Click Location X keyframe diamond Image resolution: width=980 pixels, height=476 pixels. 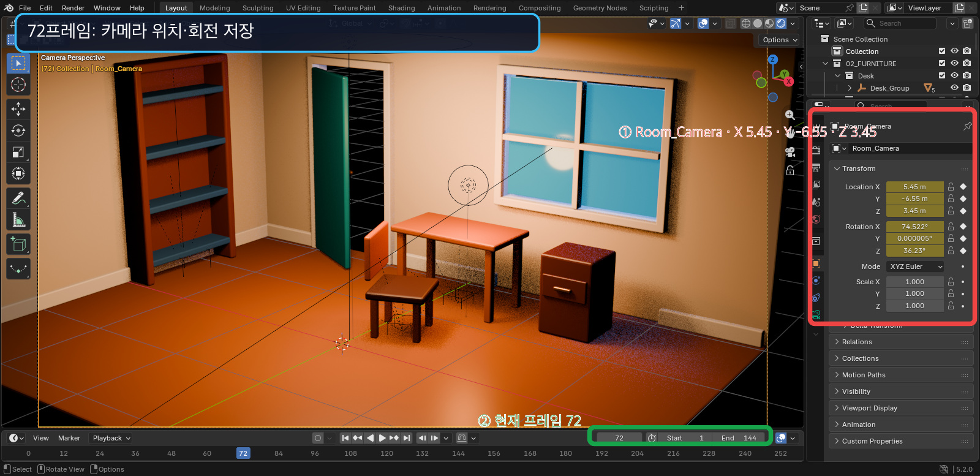click(963, 187)
